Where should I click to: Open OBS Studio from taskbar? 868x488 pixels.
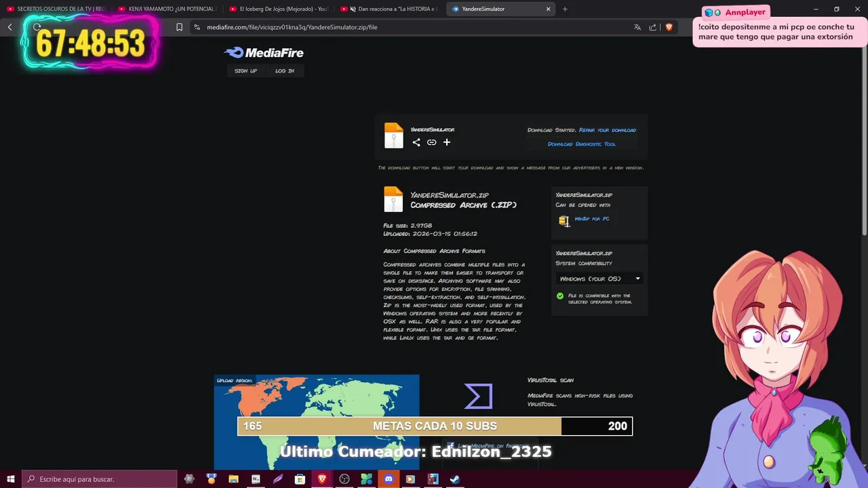tap(344, 479)
